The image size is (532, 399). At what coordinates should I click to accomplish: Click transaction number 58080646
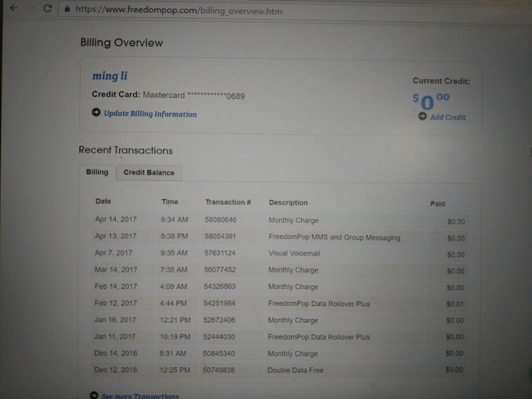click(220, 220)
